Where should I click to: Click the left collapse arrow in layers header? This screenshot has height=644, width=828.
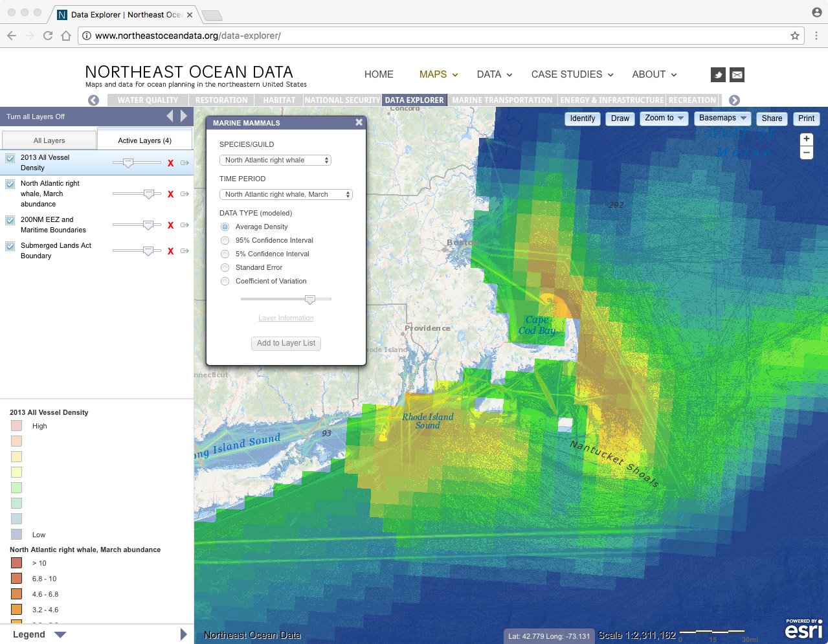[170, 116]
